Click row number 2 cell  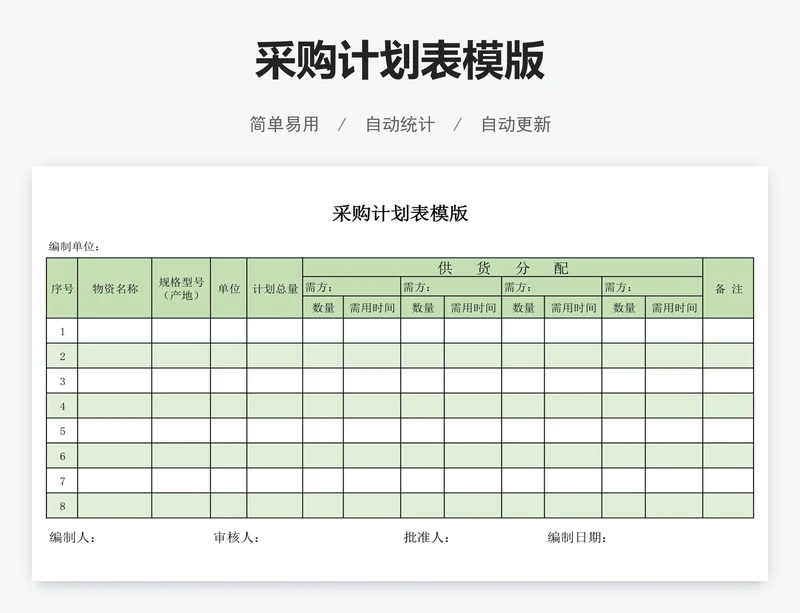click(x=62, y=356)
